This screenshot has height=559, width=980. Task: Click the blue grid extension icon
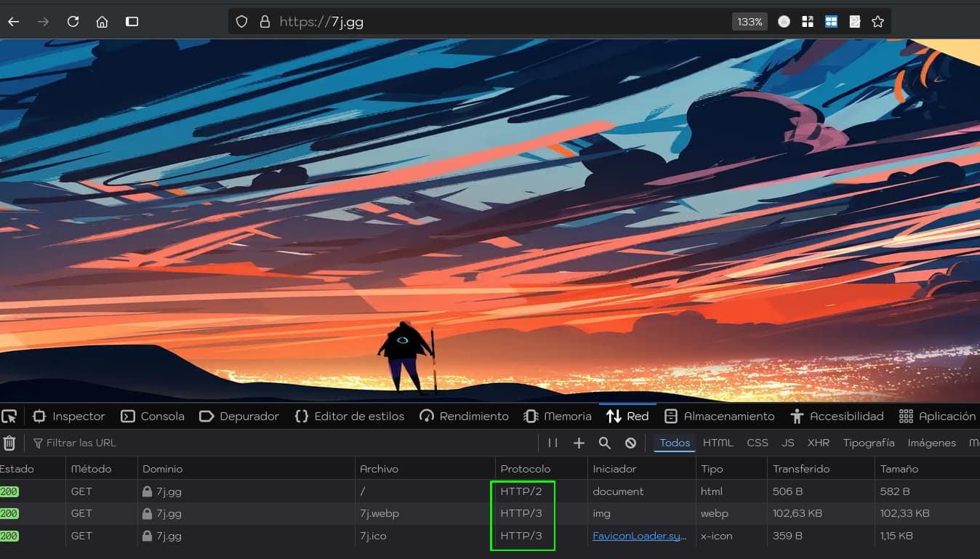pos(831,22)
